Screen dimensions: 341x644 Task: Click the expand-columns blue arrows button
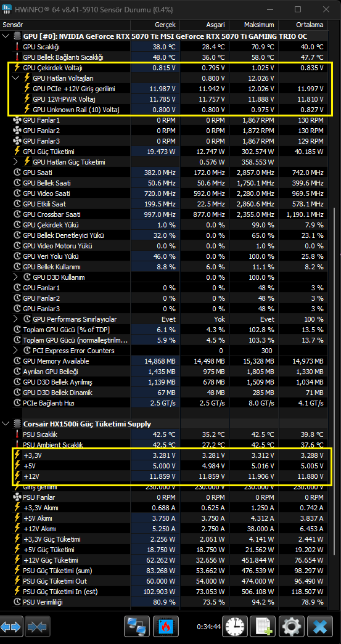(11, 627)
